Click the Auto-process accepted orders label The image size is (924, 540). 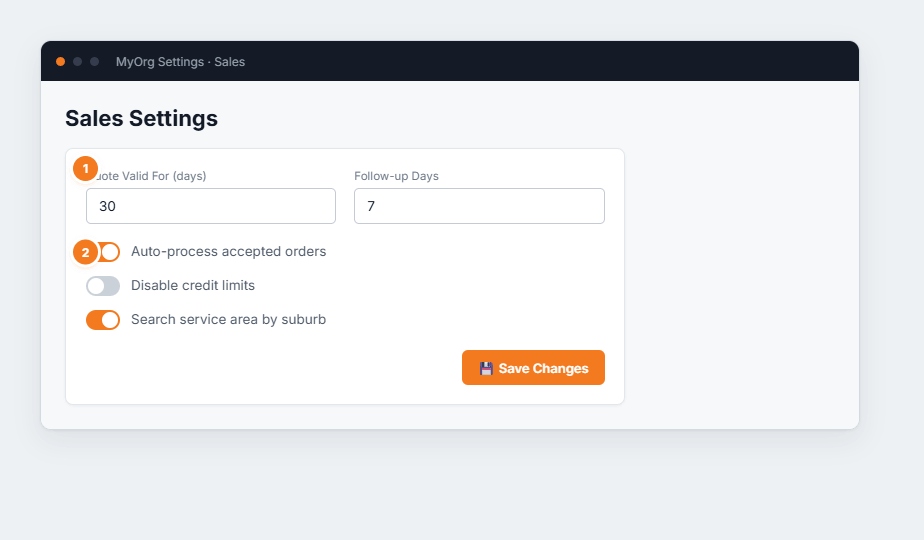[x=229, y=251]
